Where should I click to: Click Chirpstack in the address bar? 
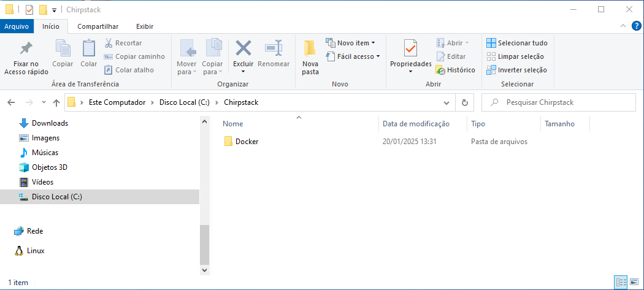(241, 102)
